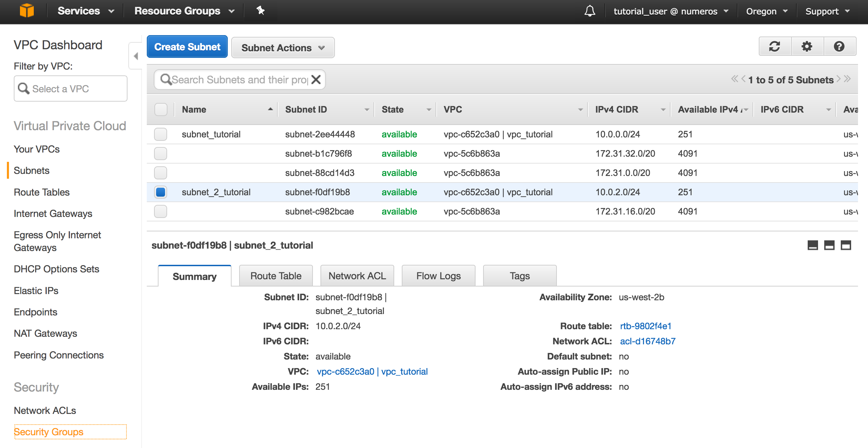Screen dimensions: 868x448
Task: Open route table link rtb-9802f4e1
Action: click(645, 326)
